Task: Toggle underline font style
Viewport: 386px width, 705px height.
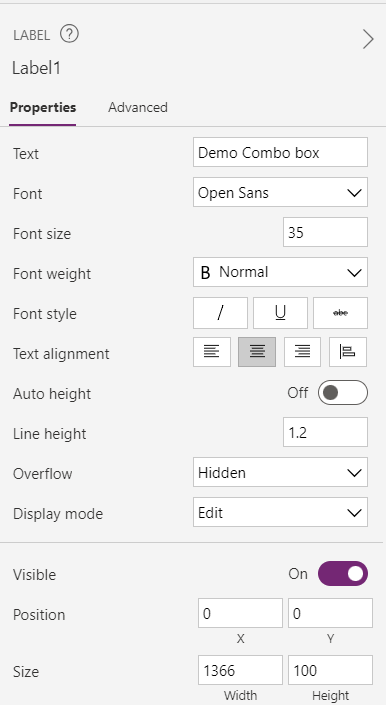Action: click(x=280, y=312)
